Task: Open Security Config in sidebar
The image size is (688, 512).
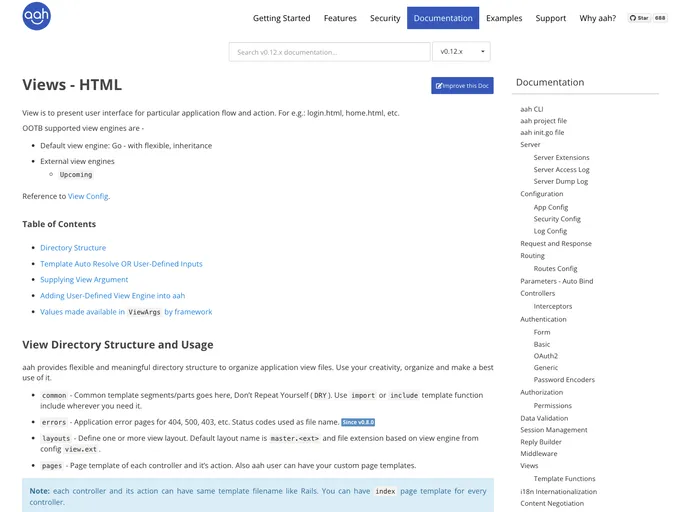Action: tap(557, 218)
